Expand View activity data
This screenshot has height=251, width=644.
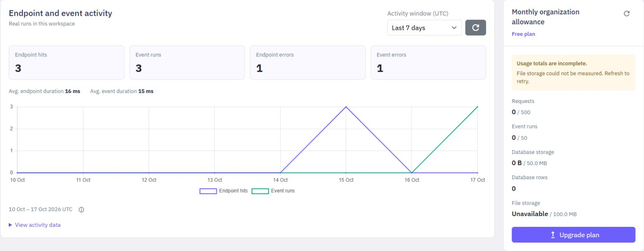[x=35, y=225]
